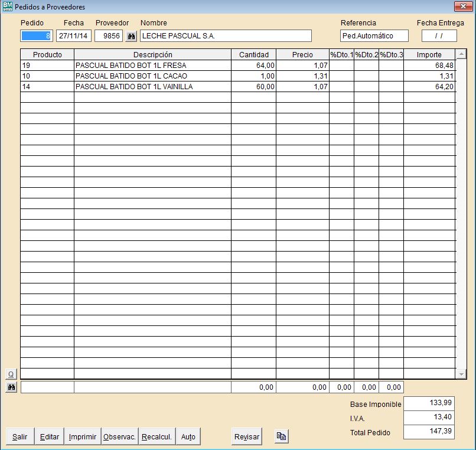The image size is (476, 450).
Task: Close the Pedidos a Proveedores window
Action: (x=462, y=6)
